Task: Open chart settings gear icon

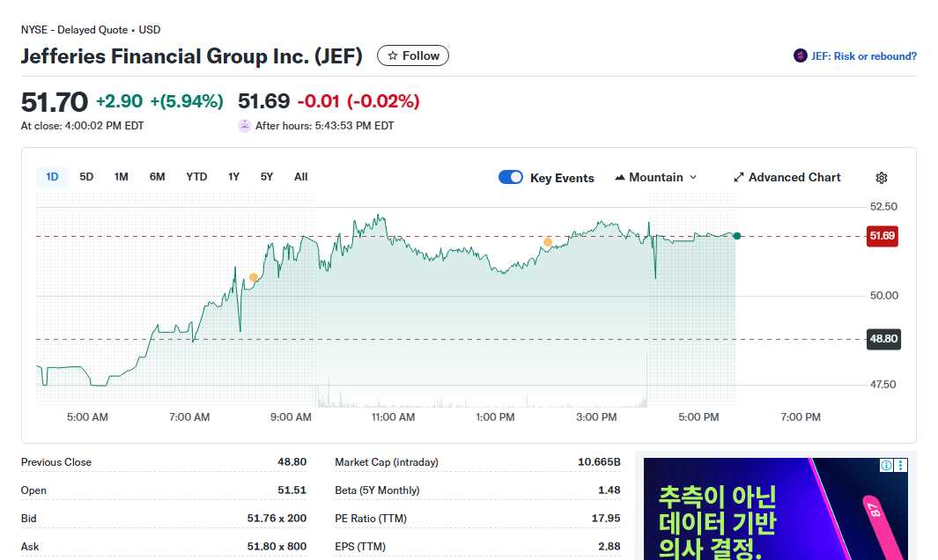Action: pyautogui.click(x=882, y=178)
